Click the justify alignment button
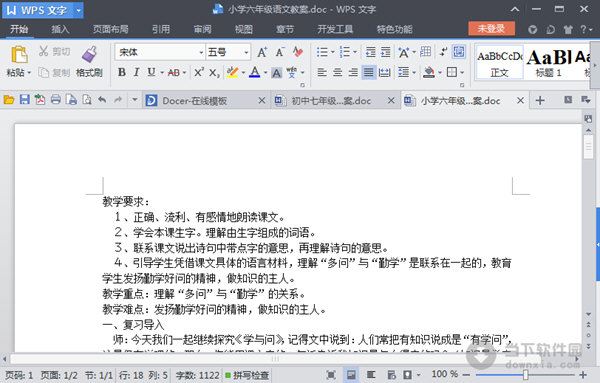 coord(368,72)
